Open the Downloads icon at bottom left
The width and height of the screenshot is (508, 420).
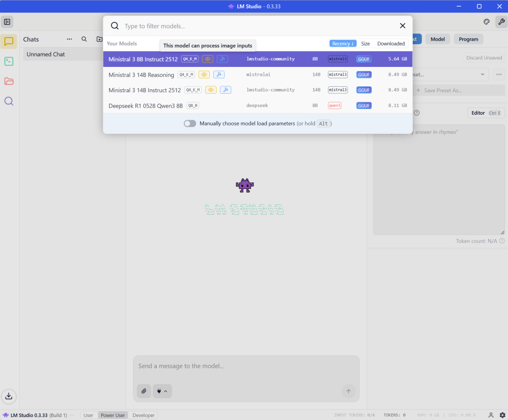tap(8, 396)
